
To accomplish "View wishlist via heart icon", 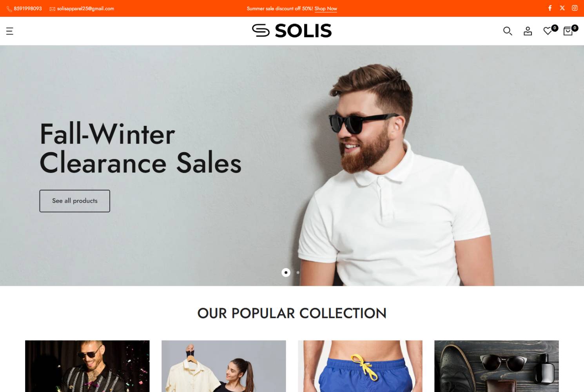I will tap(548, 31).
